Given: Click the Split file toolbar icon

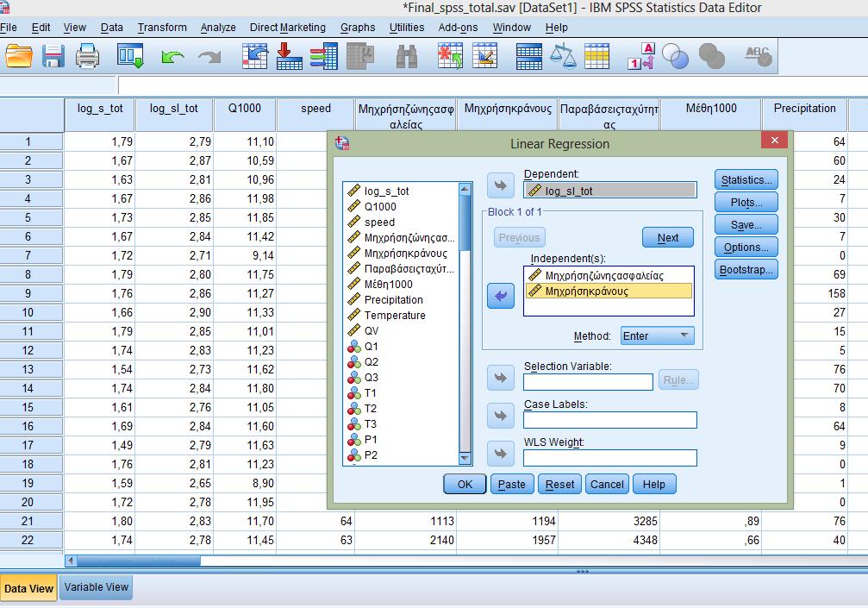Looking at the screenshot, I should (x=528, y=56).
